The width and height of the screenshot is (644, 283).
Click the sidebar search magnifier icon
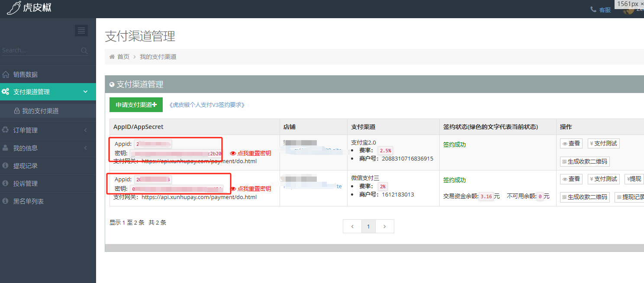tap(84, 51)
